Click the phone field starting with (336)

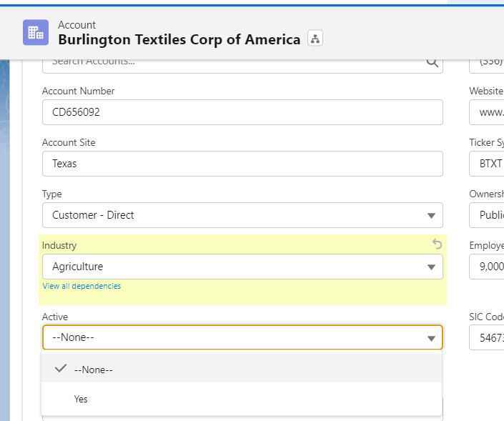pos(487,62)
